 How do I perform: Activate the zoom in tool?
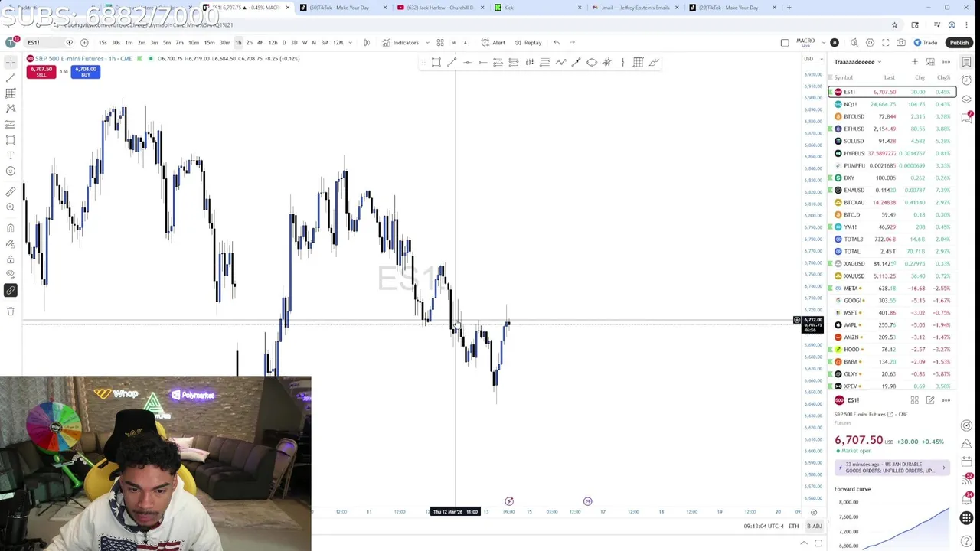11,207
